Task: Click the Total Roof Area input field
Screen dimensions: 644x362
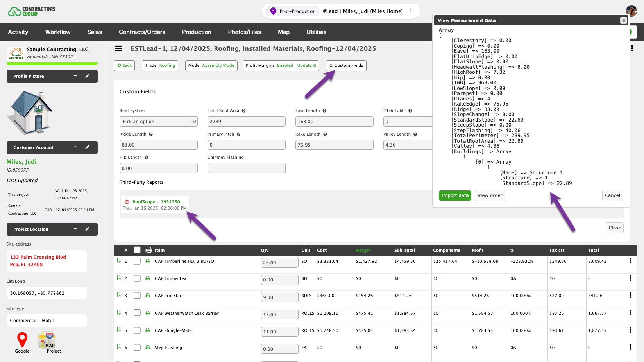Action: [247, 122]
